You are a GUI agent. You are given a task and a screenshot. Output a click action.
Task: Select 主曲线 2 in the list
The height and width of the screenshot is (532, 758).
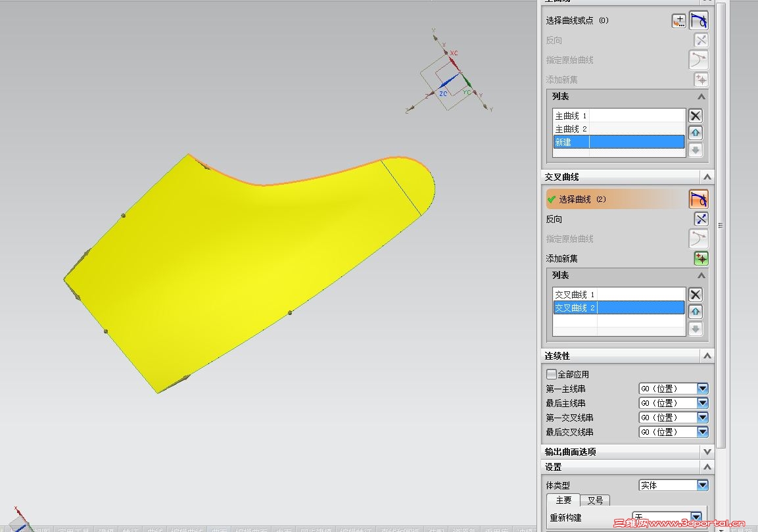click(619, 129)
